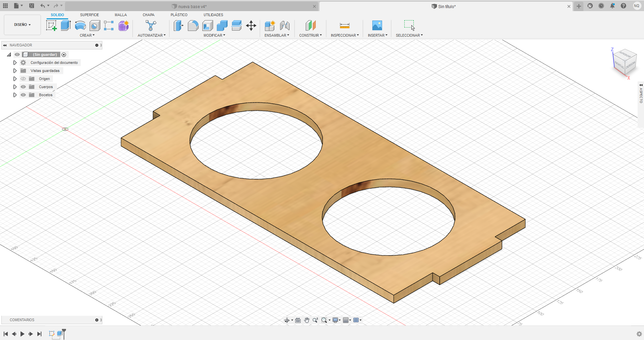The width and height of the screenshot is (644, 340).
Task: Click the Redo arrow
Action: (x=56, y=6)
